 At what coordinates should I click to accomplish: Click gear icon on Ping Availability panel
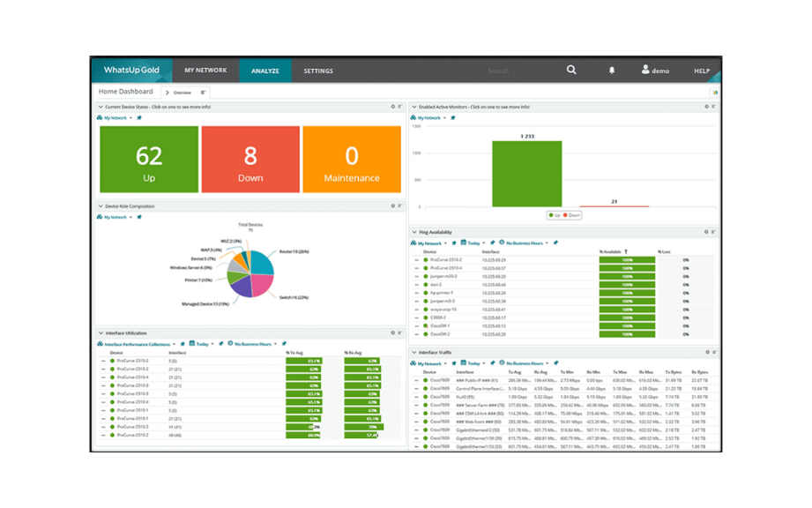[x=706, y=232]
